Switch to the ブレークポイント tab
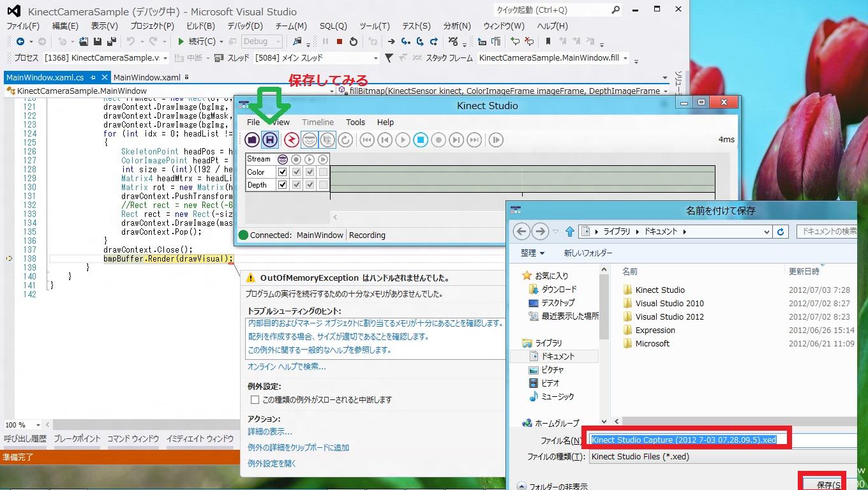Image resolution: width=868 pixels, height=490 pixels. coord(77,439)
